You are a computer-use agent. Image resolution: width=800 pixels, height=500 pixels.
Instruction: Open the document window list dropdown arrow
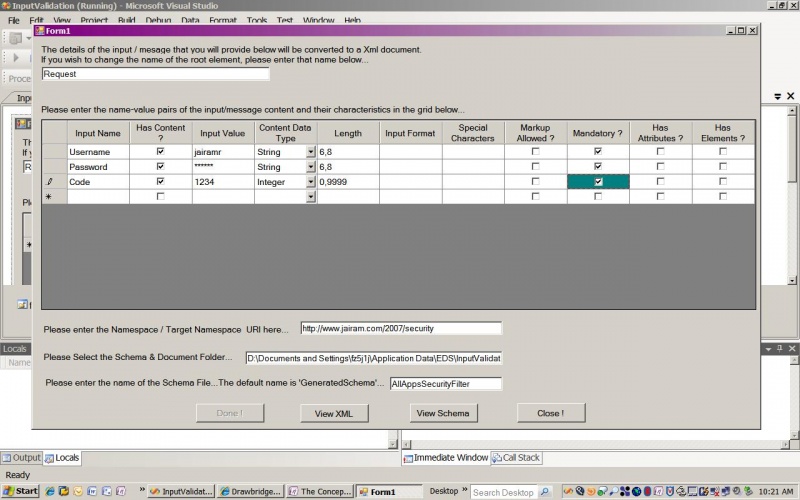(x=778, y=96)
